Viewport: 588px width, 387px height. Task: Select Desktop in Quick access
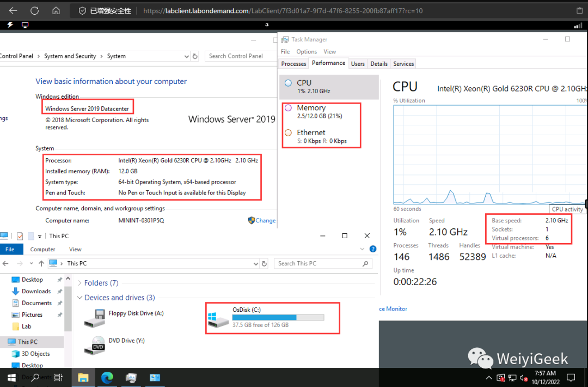point(32,280)
